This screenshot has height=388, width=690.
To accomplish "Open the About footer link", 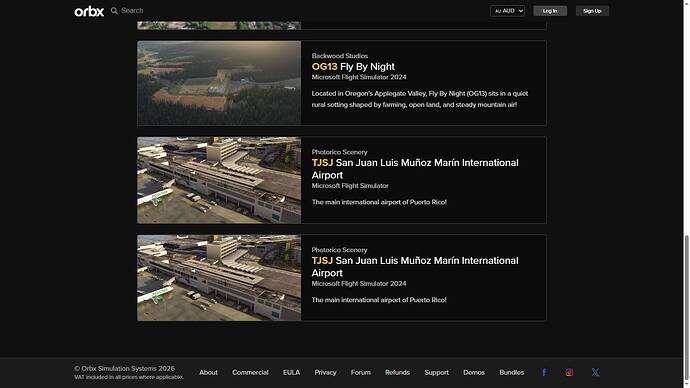I will click(208, 372).
